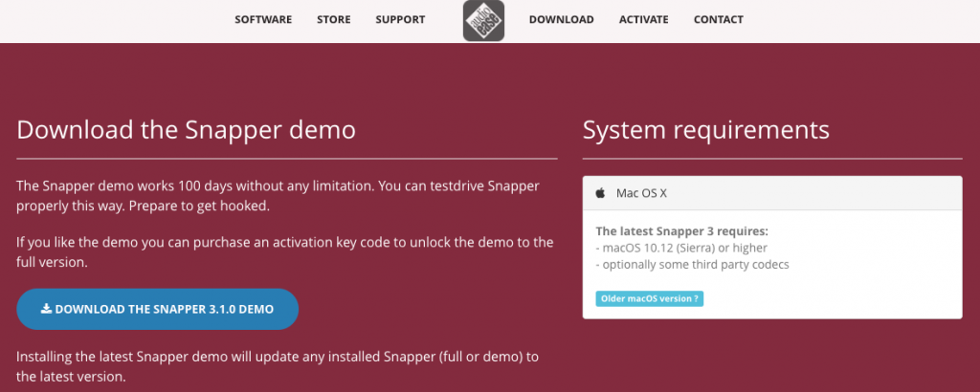Open the ACTIVATE page
Viewport: 980px width, 392px height.
[x=644, y=19]
